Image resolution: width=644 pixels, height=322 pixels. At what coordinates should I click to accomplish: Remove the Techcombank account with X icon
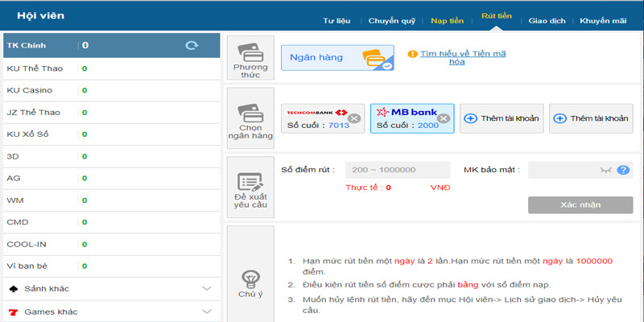point(354,118)
